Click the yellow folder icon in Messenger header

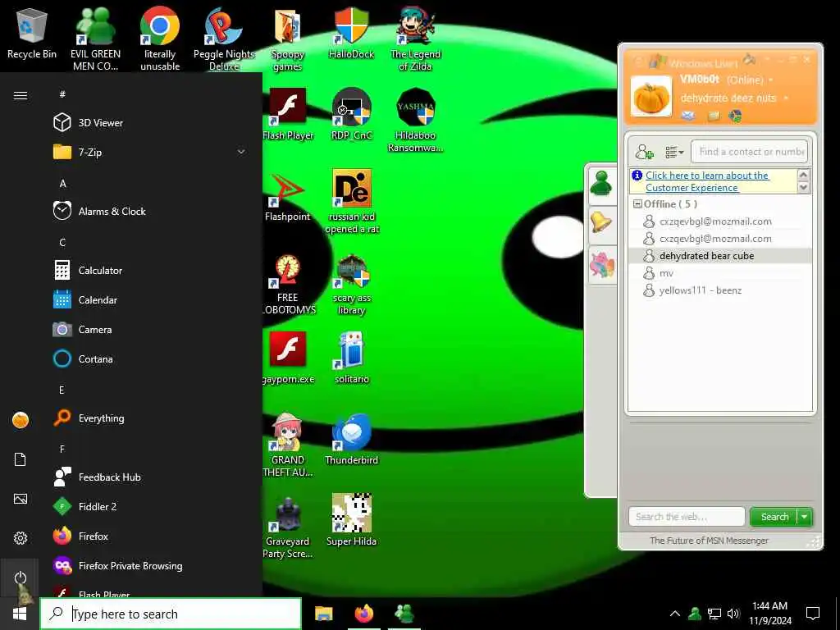[714, 116]
